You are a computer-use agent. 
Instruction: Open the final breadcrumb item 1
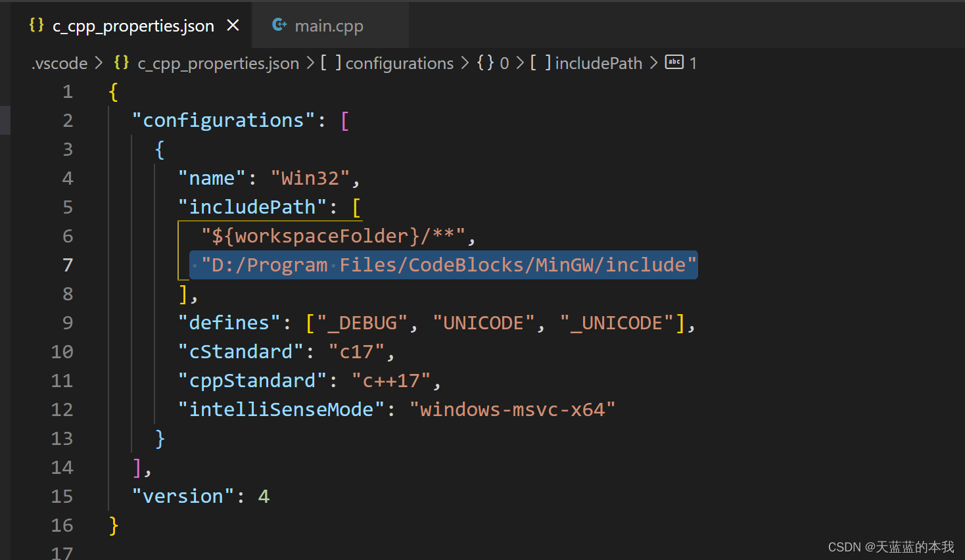pos(693,63)
